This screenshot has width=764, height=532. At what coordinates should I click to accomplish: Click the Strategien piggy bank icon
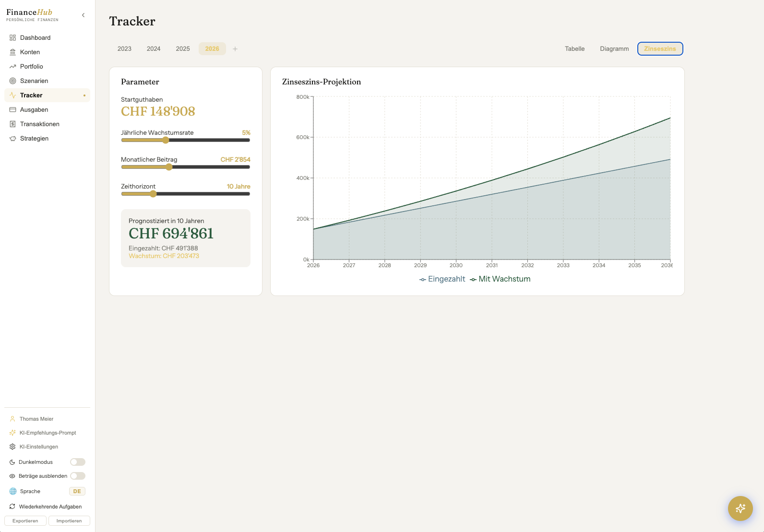click(13, 139)
